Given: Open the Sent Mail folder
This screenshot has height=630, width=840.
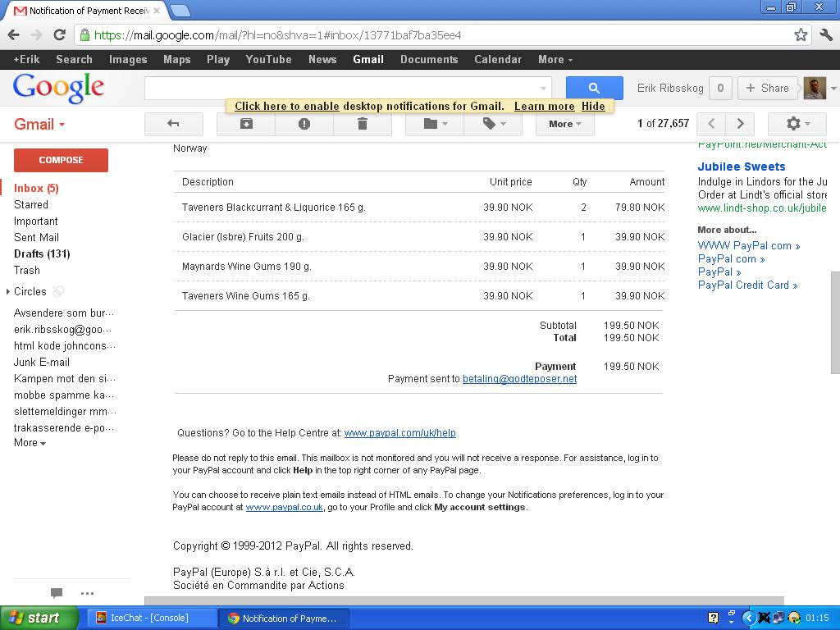Looking at the screenshot, I should click(x=36, y=237).
